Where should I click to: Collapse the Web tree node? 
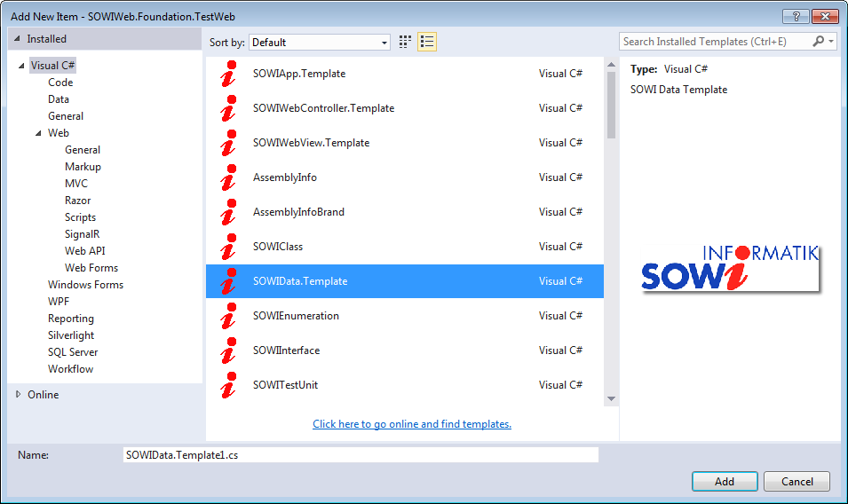point(38,133)
